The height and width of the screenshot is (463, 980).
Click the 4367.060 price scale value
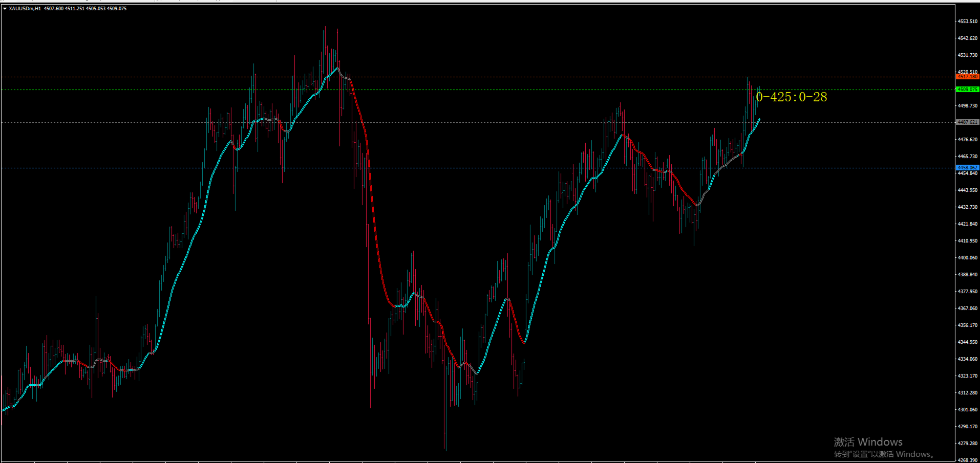click(968, 308)
